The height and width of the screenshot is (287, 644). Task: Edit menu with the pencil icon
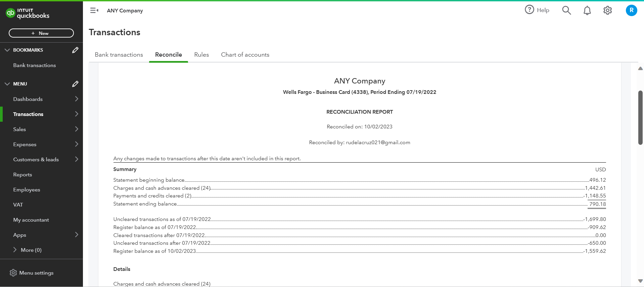tap(75, 84)
